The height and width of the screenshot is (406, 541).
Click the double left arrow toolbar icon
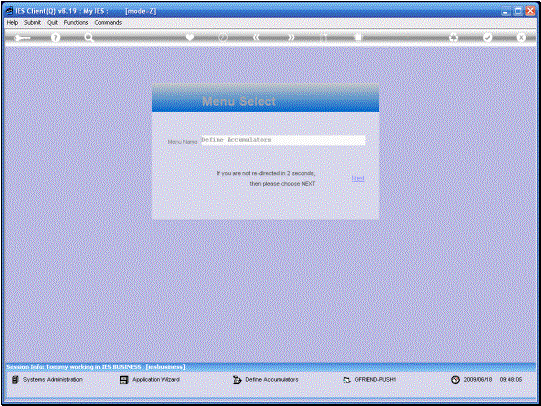click(256, 37)
